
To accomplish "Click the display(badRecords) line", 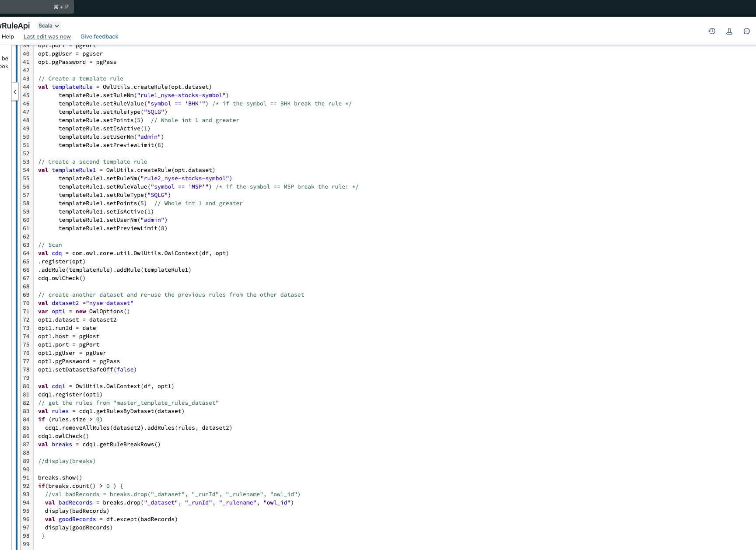I will click(x=77, y=511).
